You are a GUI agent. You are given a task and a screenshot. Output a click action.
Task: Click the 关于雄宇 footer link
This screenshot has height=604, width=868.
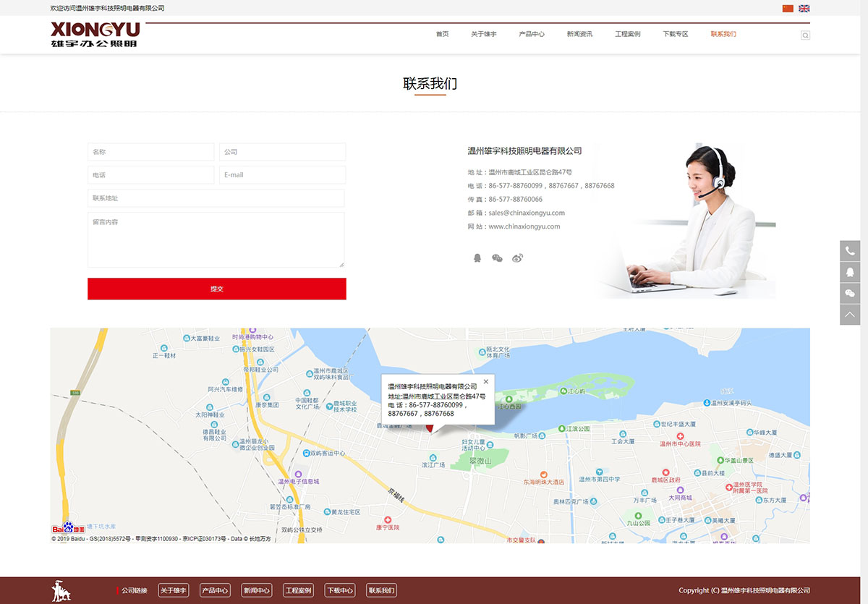[174, 590]
